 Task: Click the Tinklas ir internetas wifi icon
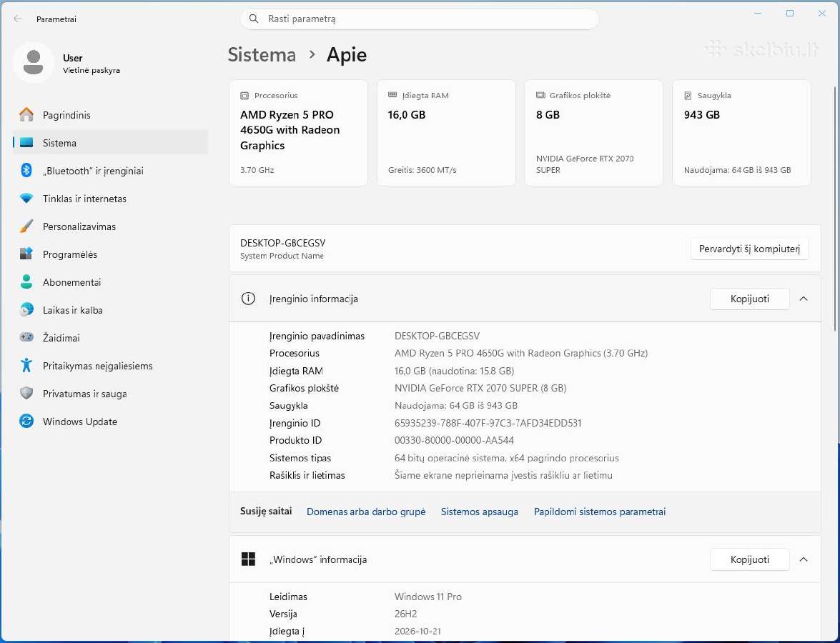pyautogui.click(x=26, y=199)
